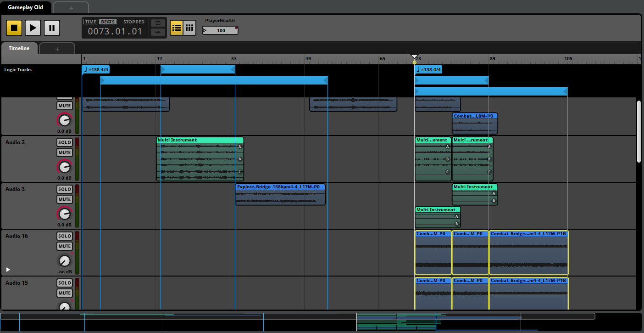Select the large Multi Instrument clip at bar 17

[x=200, y=159]
